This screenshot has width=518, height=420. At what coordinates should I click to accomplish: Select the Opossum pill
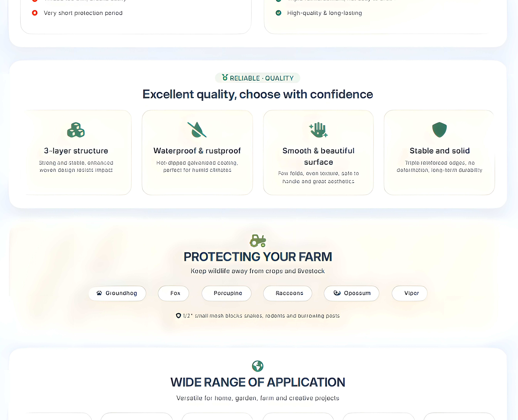351,293
